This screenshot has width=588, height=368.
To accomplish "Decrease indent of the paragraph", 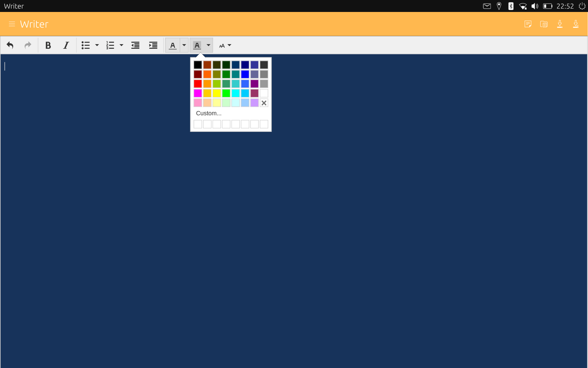I will pyautogui.click(x=135, y=45).
